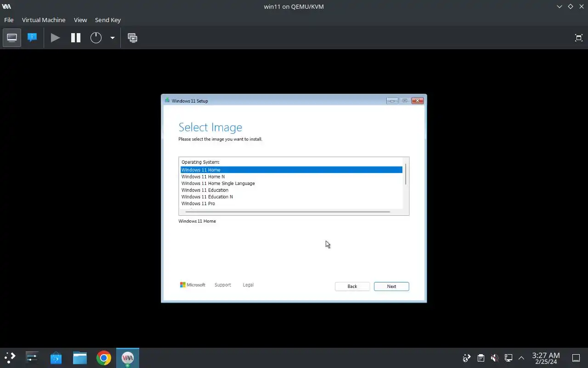
Task: Click the Next button
Action: 391,286
